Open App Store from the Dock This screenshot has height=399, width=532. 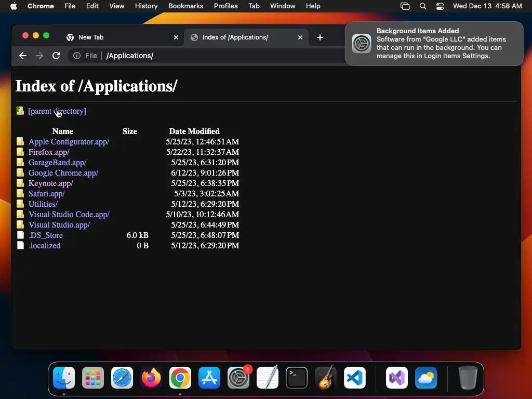[x=209, y=378]
